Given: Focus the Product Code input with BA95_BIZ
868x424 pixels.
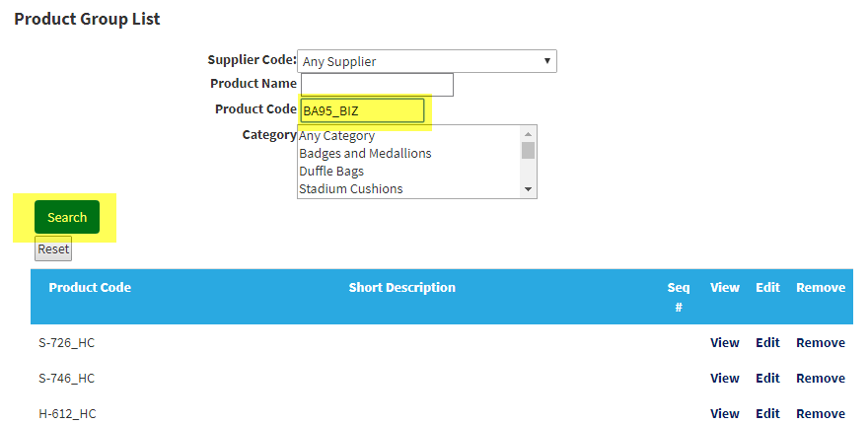Looking at the screenshot, I should click(363, 110).
